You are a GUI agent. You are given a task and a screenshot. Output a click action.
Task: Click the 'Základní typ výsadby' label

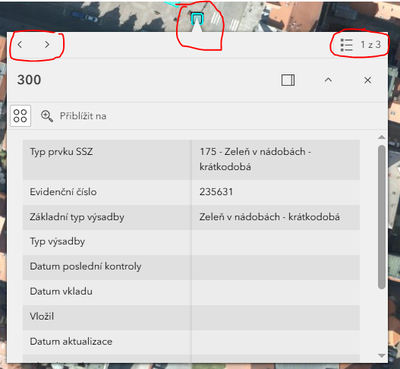click(77, 217)
